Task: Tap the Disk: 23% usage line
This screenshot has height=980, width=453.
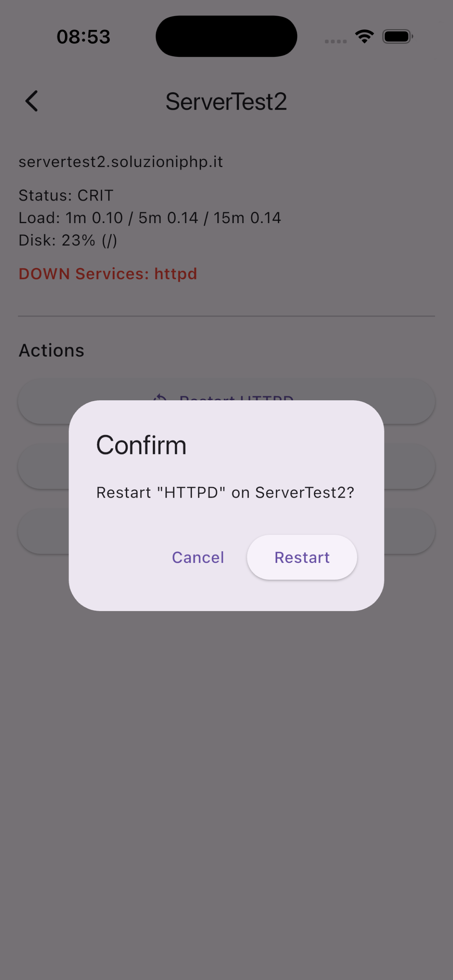Action: tap(68, 240)
